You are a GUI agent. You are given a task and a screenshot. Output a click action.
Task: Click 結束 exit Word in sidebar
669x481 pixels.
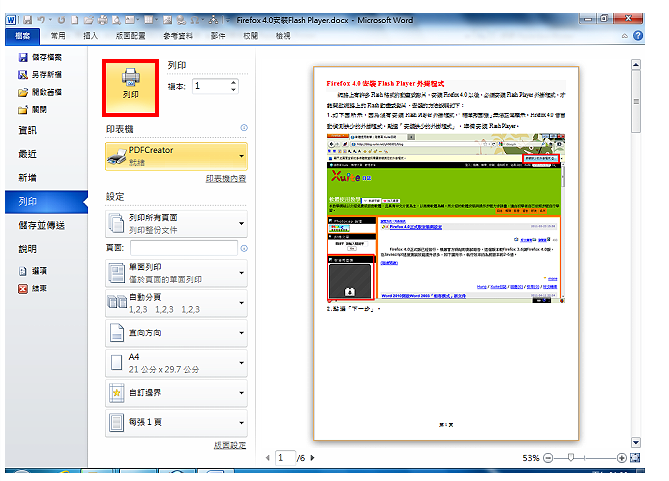tap(32, 289)
